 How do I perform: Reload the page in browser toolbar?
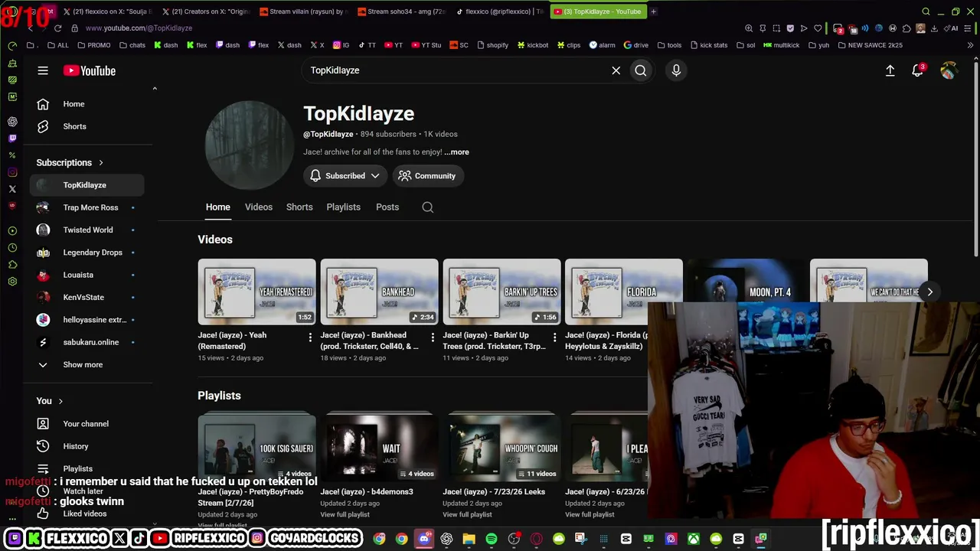(x=57, y=28)
